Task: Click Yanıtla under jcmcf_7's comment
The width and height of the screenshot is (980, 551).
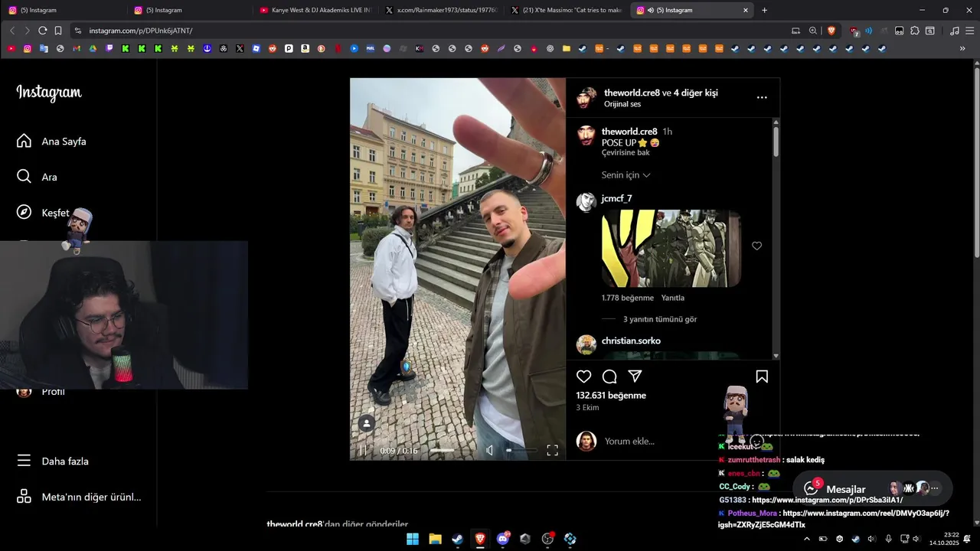Action: tap(673, 298)
